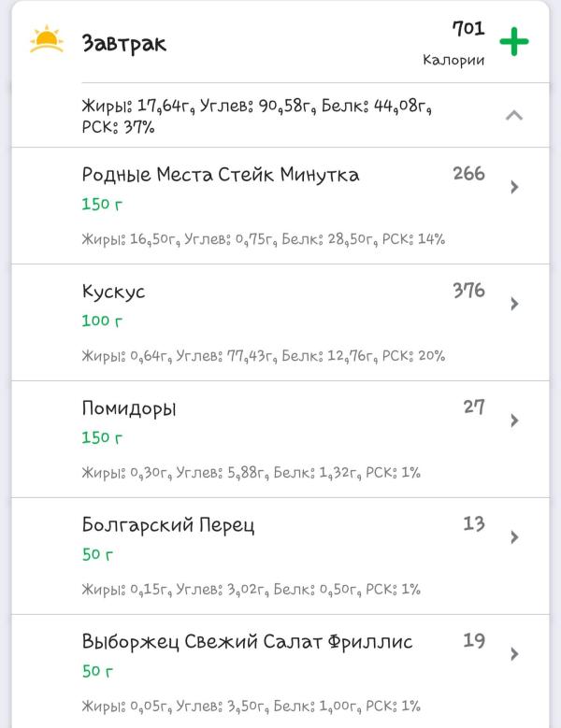Edit the 150 г steak portion

pos(102,204)
